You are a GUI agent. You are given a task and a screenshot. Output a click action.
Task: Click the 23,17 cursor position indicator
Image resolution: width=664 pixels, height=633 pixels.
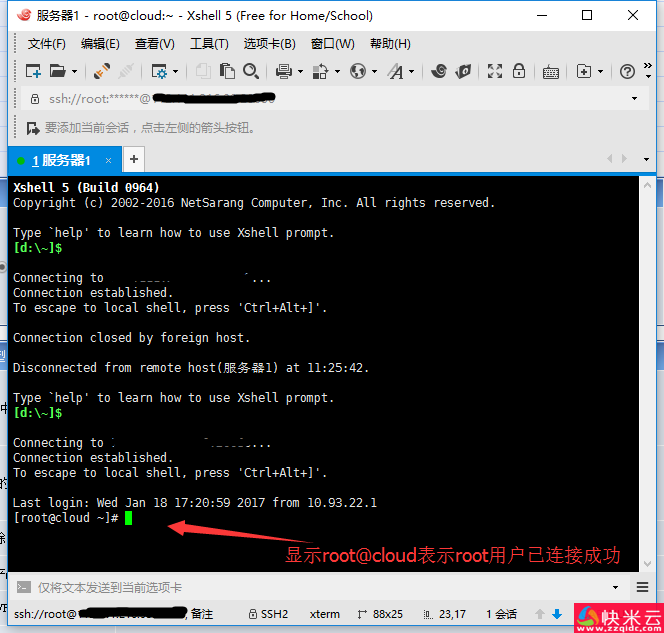(445, 614)
